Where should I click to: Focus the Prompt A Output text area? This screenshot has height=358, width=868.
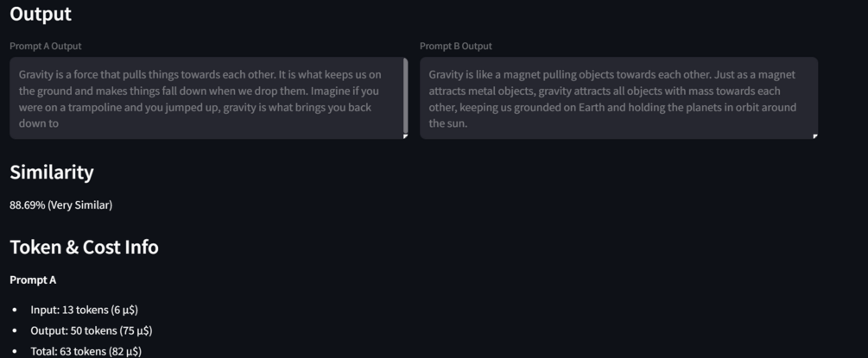[209, 98]
